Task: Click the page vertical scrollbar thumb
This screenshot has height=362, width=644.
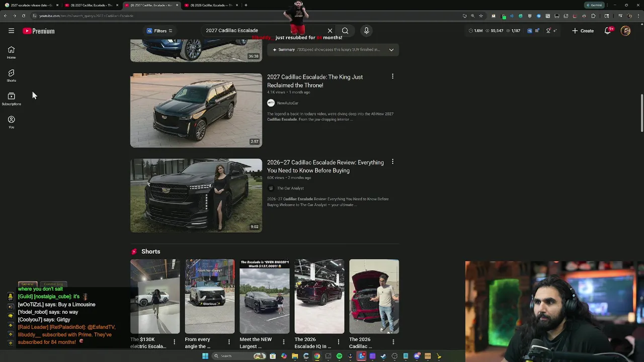Action: point(641,113)
